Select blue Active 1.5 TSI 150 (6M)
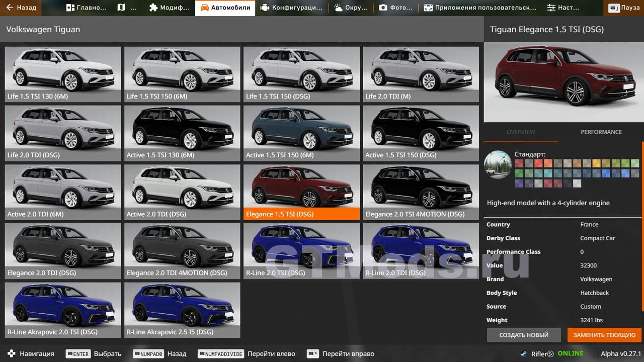The width and height of the screenshot is (644, 362). pyautogui.click(x=301, y=133)
